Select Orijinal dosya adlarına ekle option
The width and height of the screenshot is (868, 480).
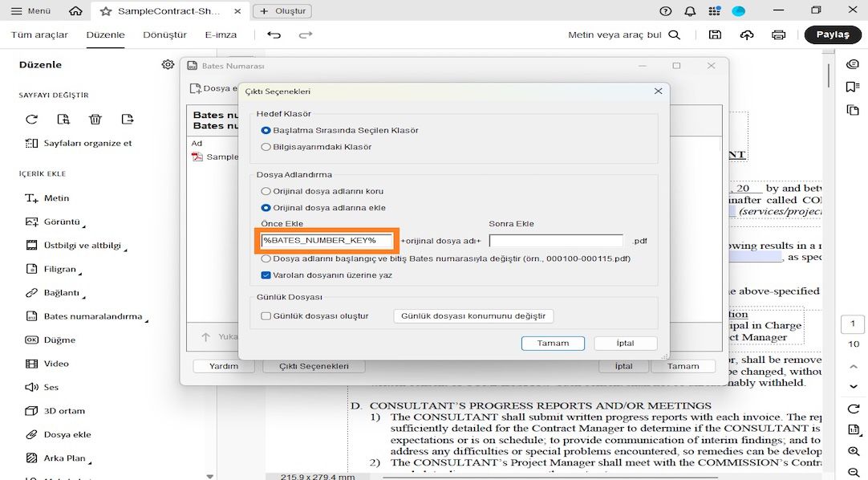tap(266, 208)
